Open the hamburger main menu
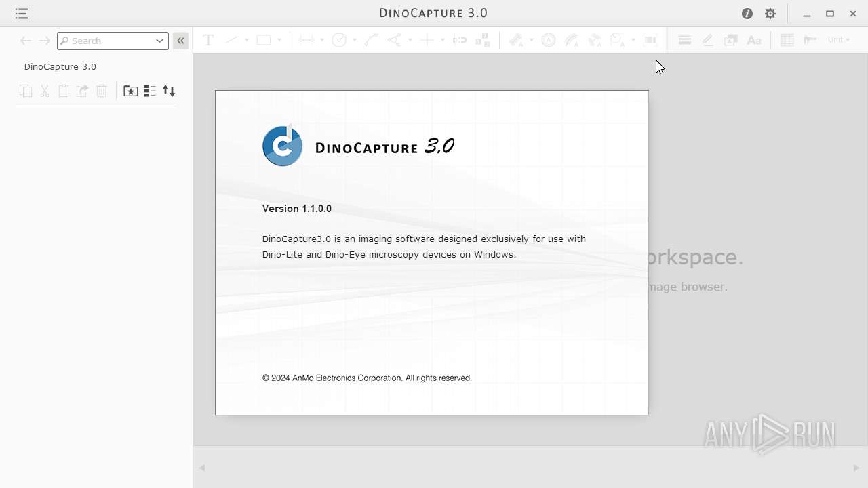 [x=21, y=14]
